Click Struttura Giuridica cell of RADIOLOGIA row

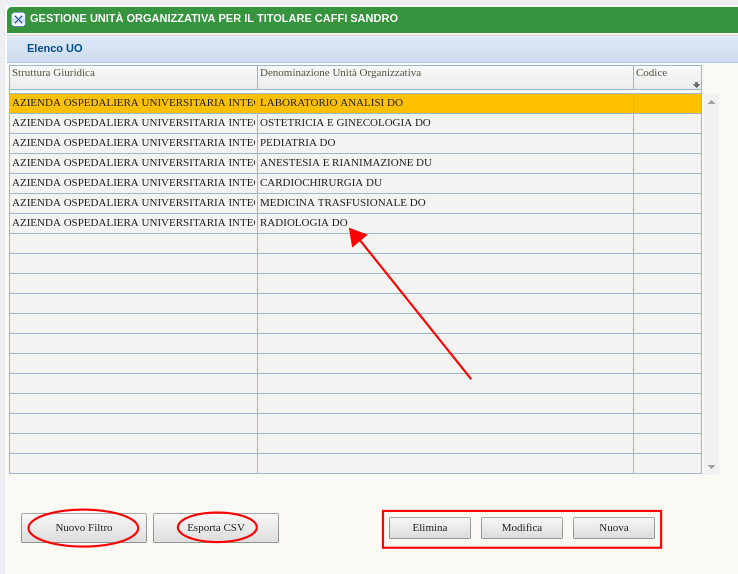coord(133,223)
